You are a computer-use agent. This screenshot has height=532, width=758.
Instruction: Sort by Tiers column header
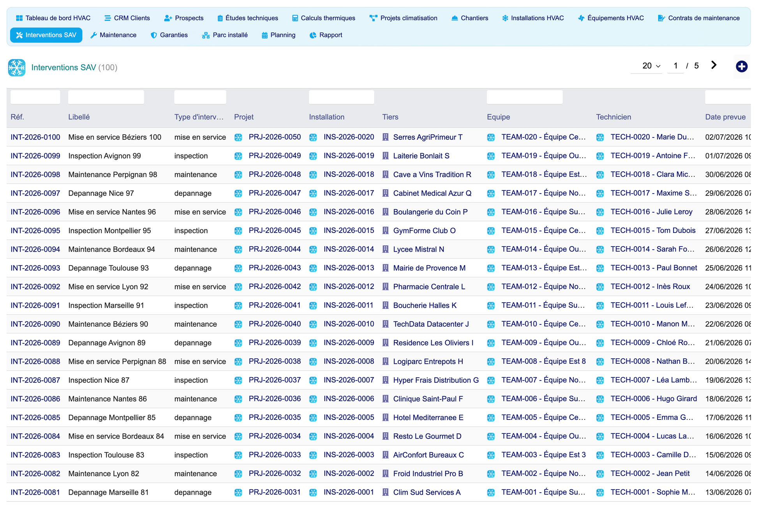[x=390, y=117]
